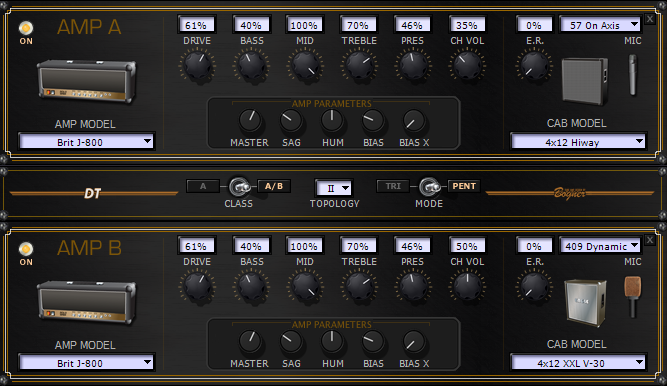Screen dimensions: 667x386
Task: Click the Amp A 4x12 Hiway cabinet image
Action: click(584, 81)
